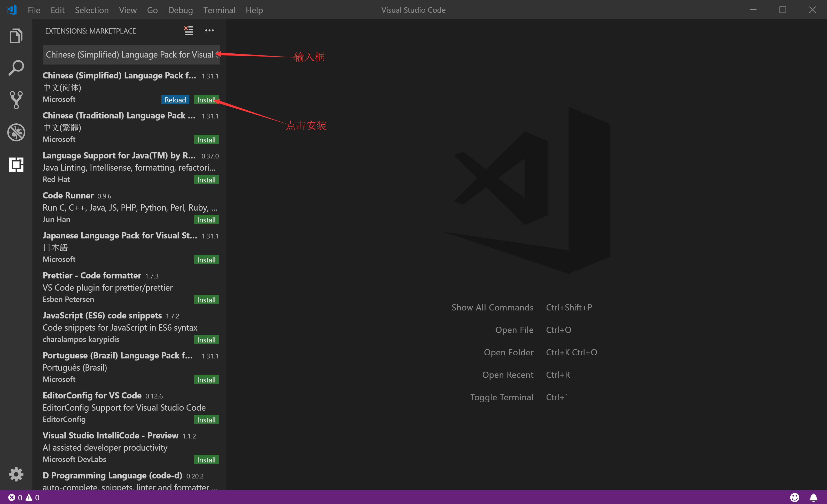Viewport: 827px width, 504px height.
Task: Open the Go menu
Action: tap(152, 10)
